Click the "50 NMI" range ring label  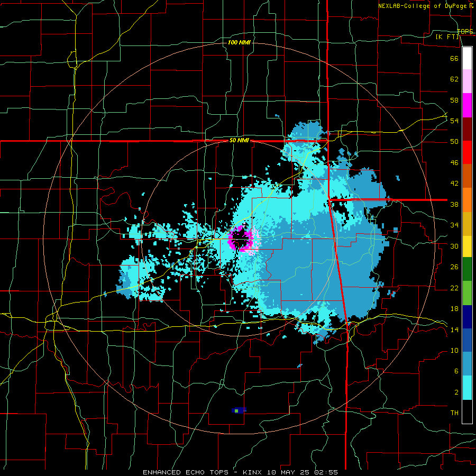[239, 140]
